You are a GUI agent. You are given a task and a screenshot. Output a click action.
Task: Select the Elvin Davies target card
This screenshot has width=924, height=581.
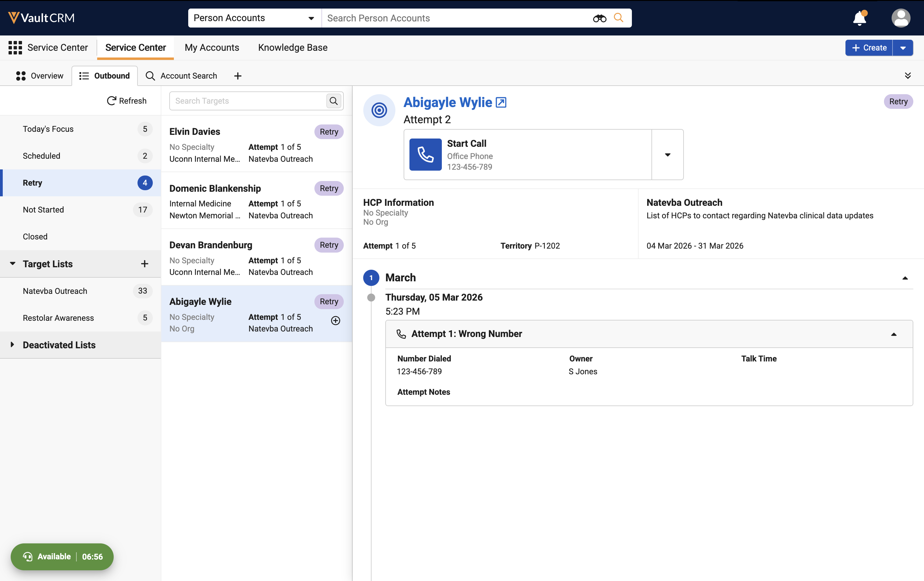click(256, 144)
